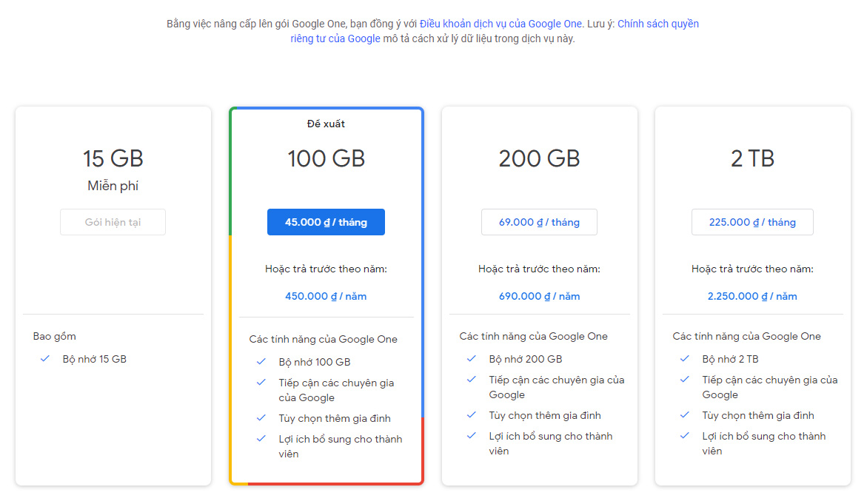The height and width of the screenshot is (504, 867).
Task: Choose the 69.000 đ monthly plan for 200 GB
Action: tap(539, 222)
